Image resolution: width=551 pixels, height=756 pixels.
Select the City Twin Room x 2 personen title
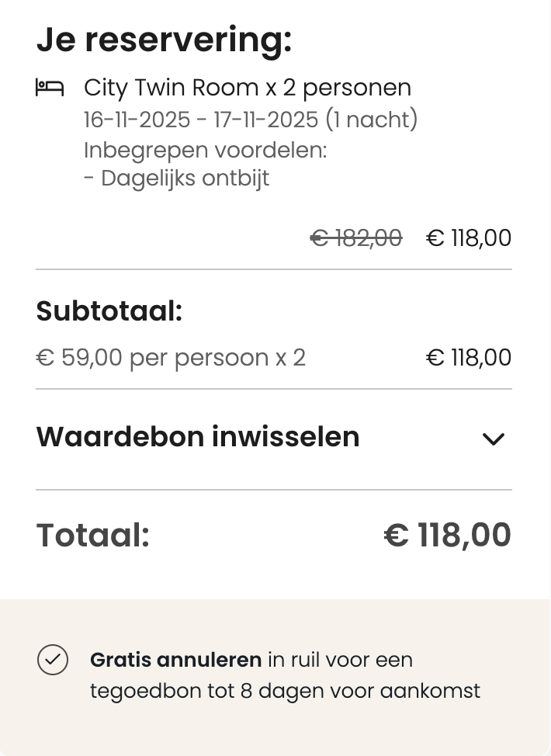click(x=248, y=88)
